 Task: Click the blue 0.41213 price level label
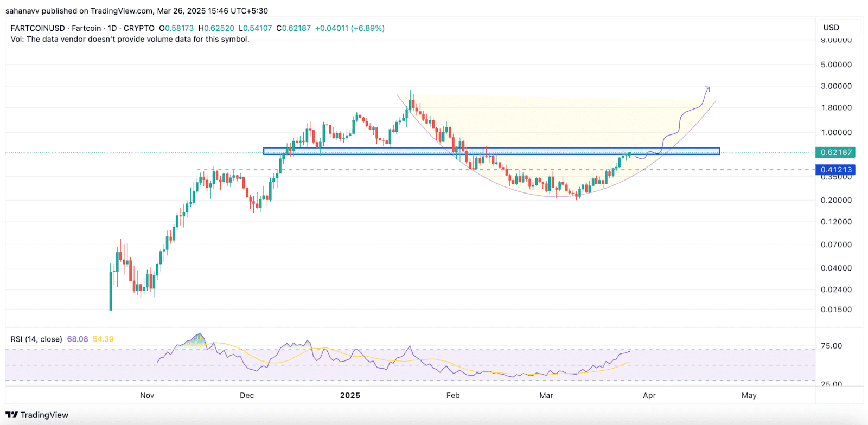[x=836, y=170]
